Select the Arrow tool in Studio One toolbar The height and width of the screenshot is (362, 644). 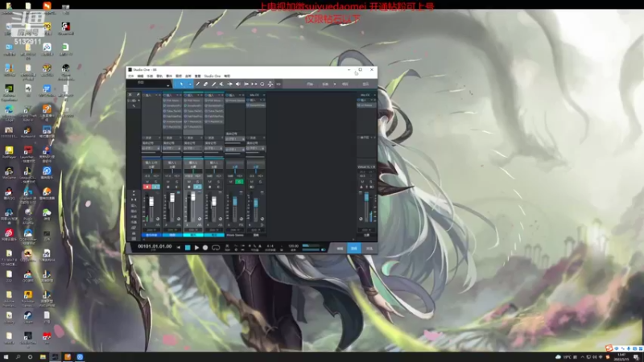point(181,84)
